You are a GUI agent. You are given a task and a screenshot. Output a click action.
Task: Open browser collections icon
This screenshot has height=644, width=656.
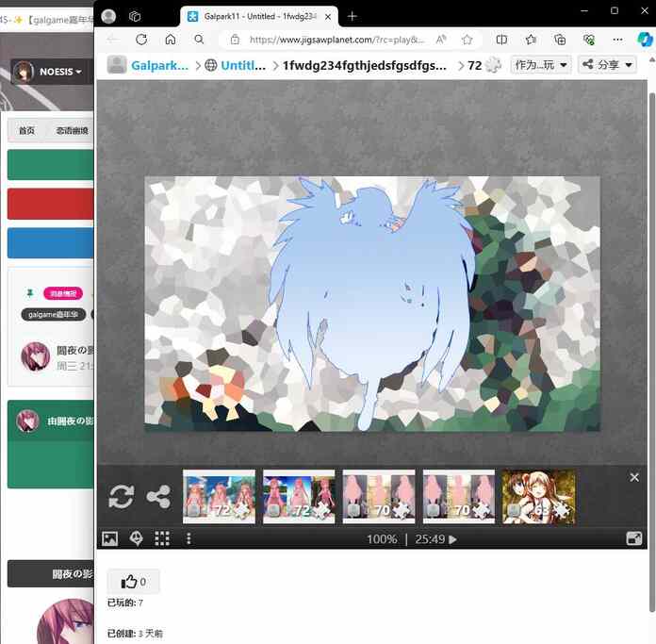pos(560,40)
